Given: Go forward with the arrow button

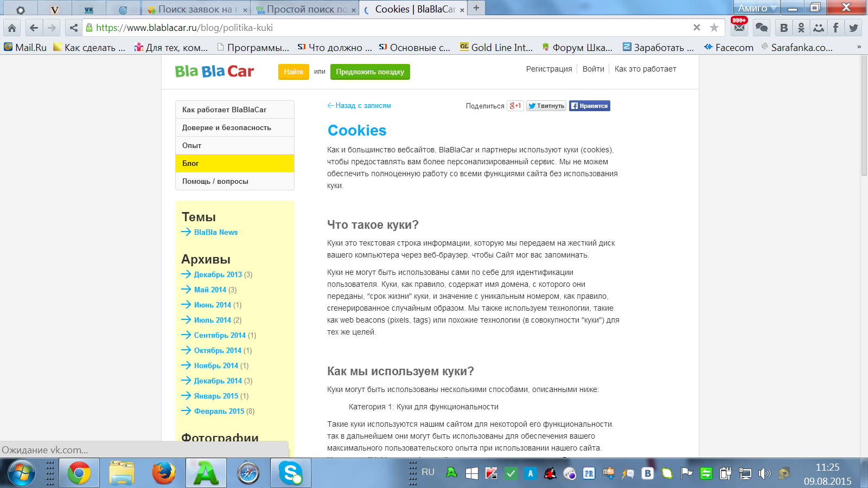Looking at the screenshot, I should [52, 28].
